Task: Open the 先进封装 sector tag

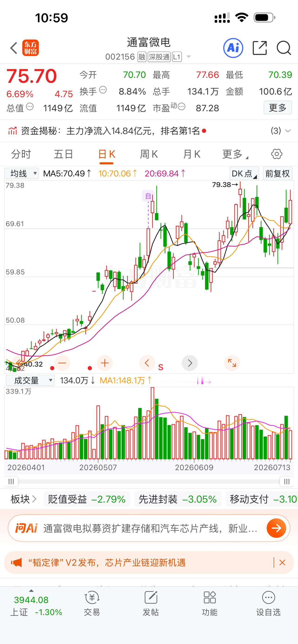Action: pyautogui.click(x=178, y=499)
